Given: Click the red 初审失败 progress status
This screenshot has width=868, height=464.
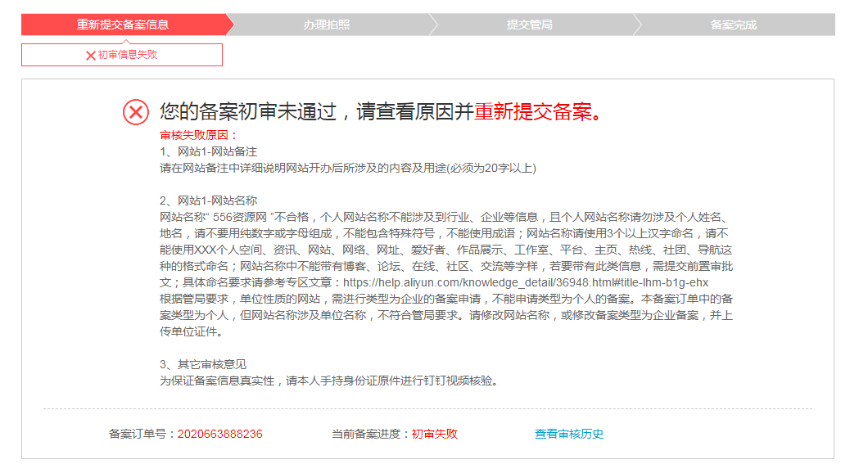Looking at the screenshot, I should pos(434,434).
